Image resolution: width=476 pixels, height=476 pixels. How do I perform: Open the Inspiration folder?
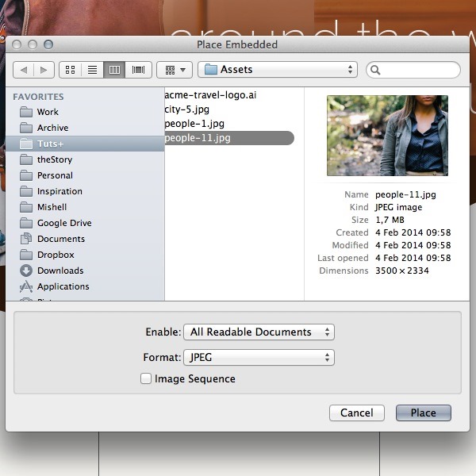pos(85,191)
